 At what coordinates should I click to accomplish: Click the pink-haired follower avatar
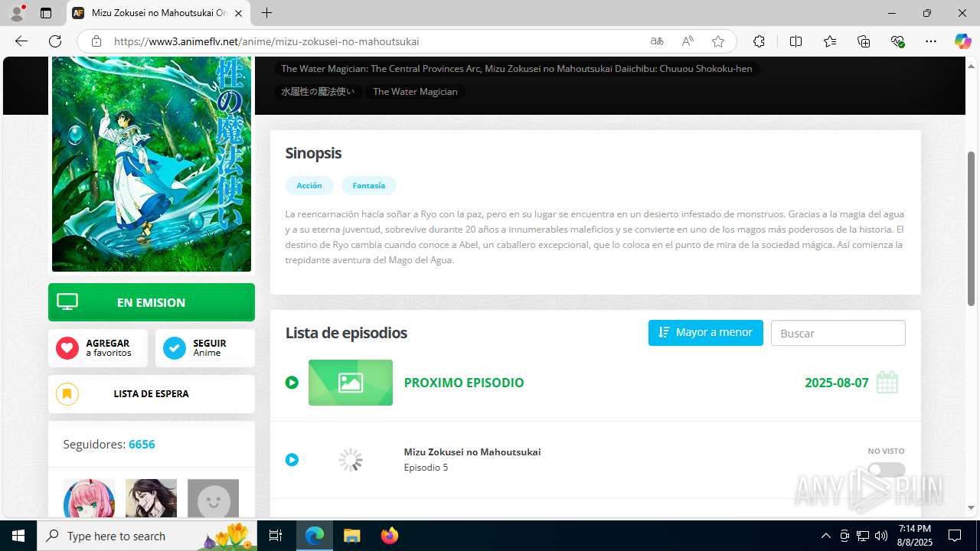(x=89, y=498)
